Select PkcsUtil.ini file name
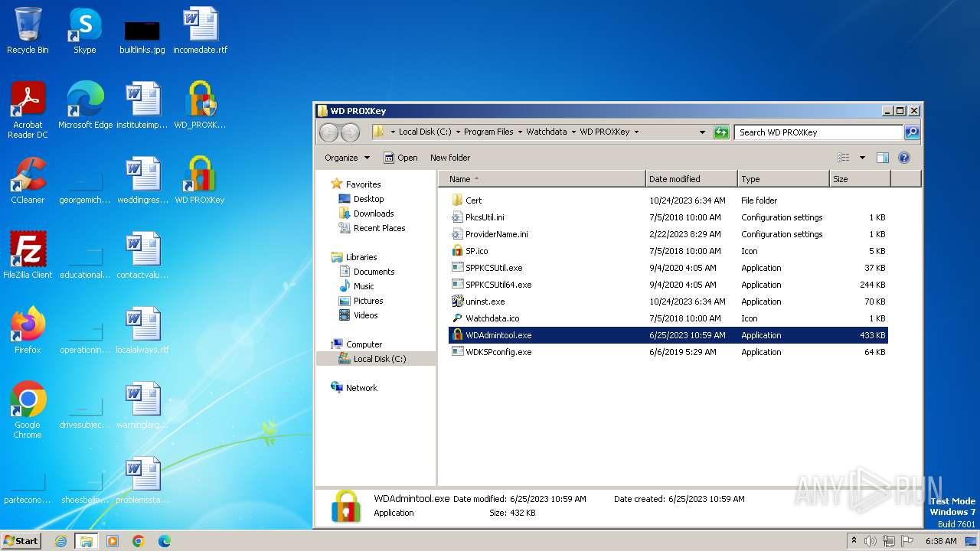This screenshot has height=551, width=980. pyautogui.click(x=485, y=217)
